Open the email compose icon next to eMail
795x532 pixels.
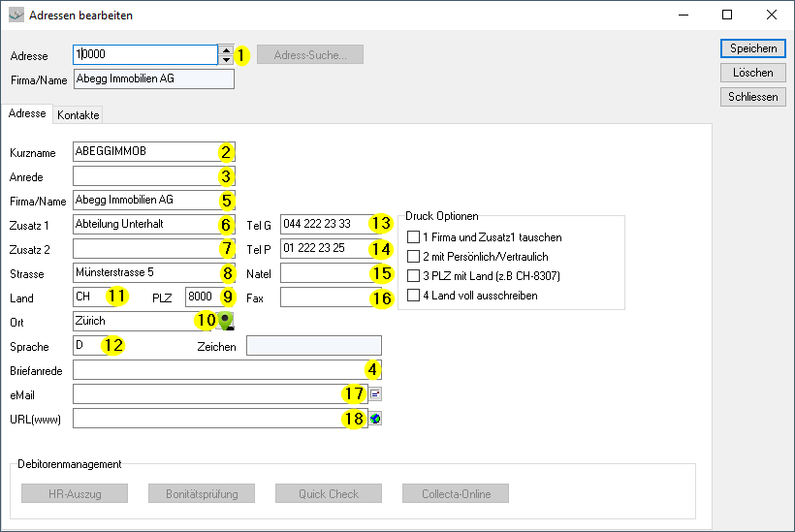375,393
